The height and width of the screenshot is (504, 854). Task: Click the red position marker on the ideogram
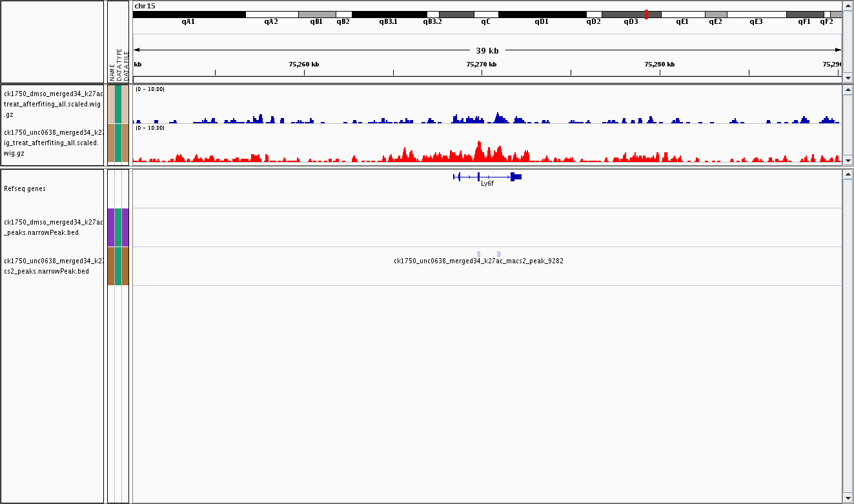pos(646,14)
